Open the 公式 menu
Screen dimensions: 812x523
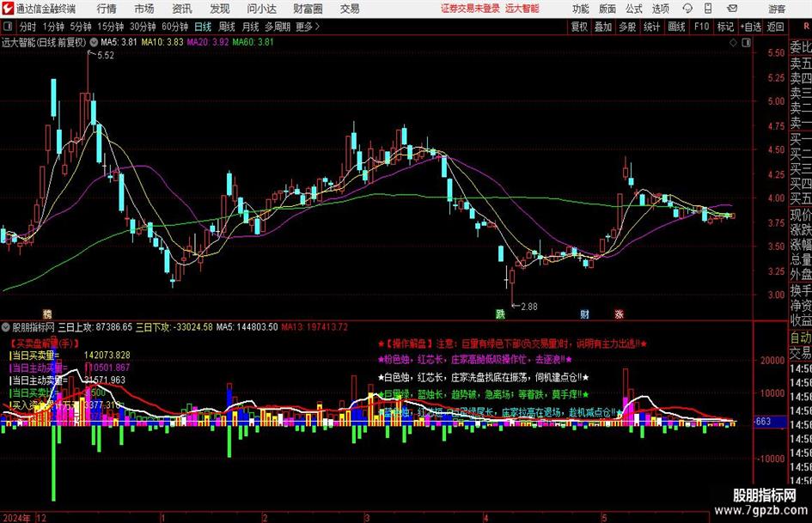click(x=633, y=9)
